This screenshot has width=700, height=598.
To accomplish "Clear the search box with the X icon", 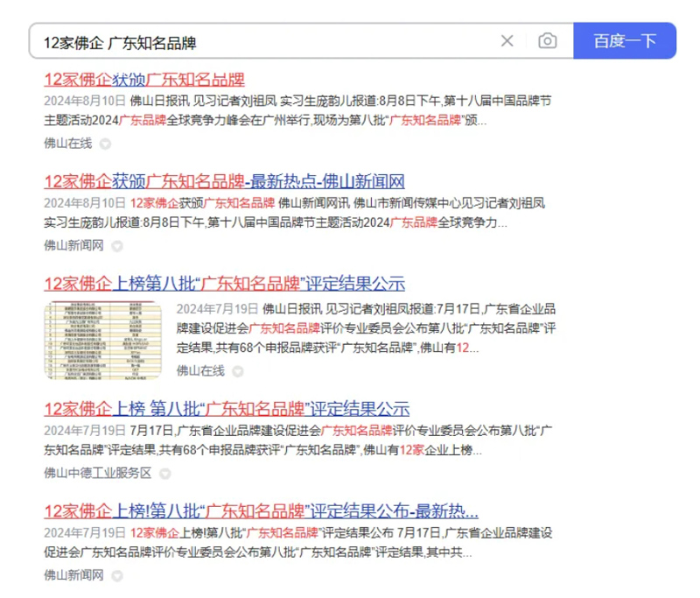I will point(507,40).
